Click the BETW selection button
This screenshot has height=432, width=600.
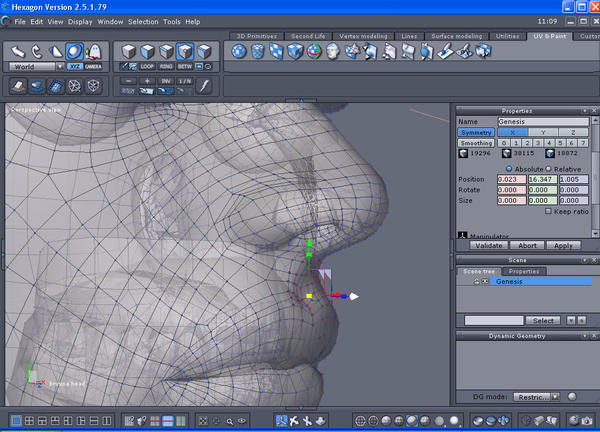[185, 66]
